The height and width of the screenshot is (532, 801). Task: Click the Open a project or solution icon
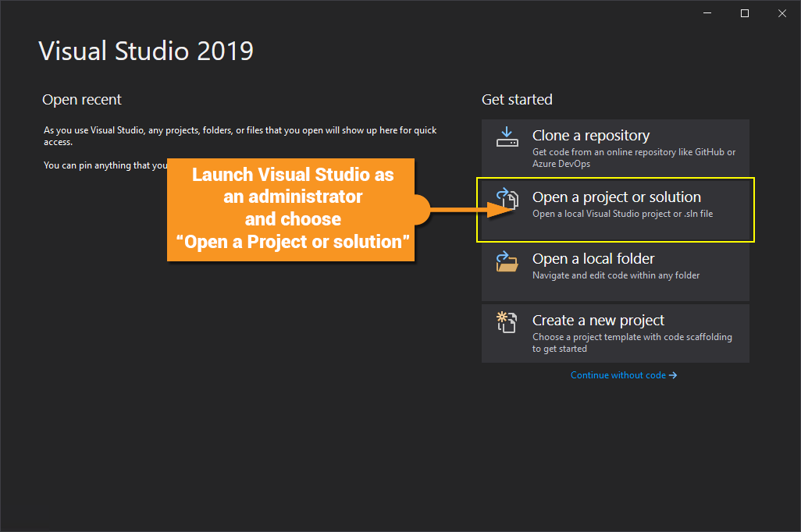click(x=507, y=198)
